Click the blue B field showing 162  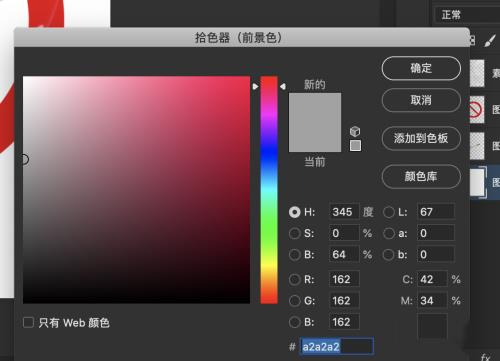coord(344,322)
